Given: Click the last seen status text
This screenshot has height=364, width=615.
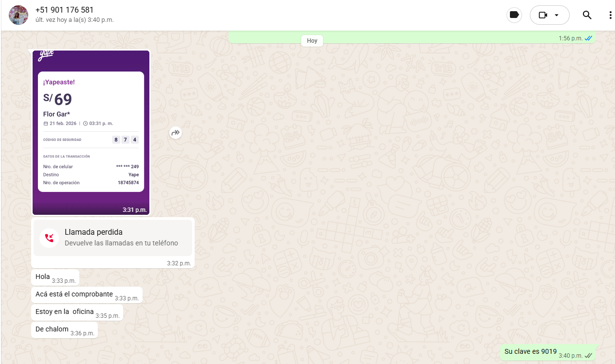Looking at the screenshot, I should [74, 20].
